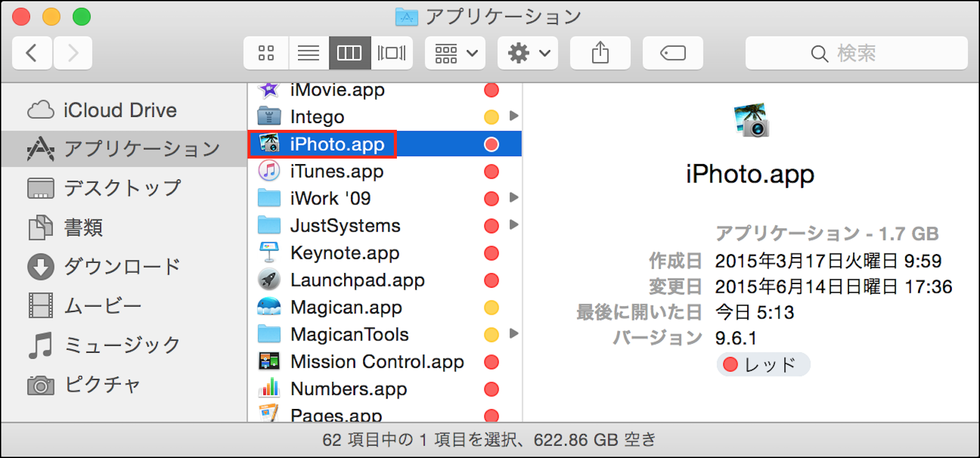Image resolution: width=980 pixels, height=458 pixels.
Task: Click the iMovie star icon
Action: click(x=269, y=89)
